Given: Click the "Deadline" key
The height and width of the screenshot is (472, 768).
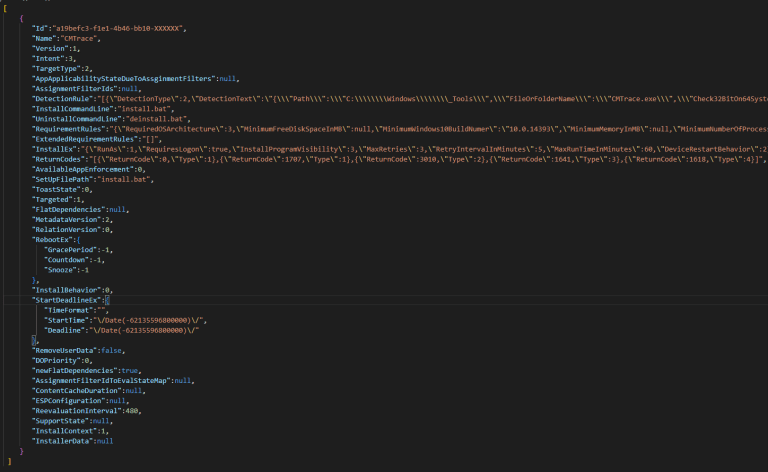Looking at the screenshot, I should point(66,330).
